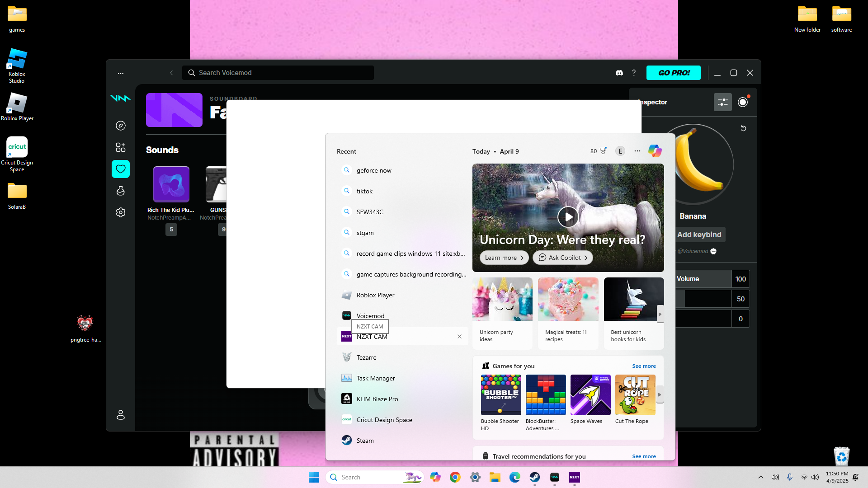Open Copilot icon in search panel
Image resolution: width=868 pixels, height=488 pixels.
coord(655,151)
